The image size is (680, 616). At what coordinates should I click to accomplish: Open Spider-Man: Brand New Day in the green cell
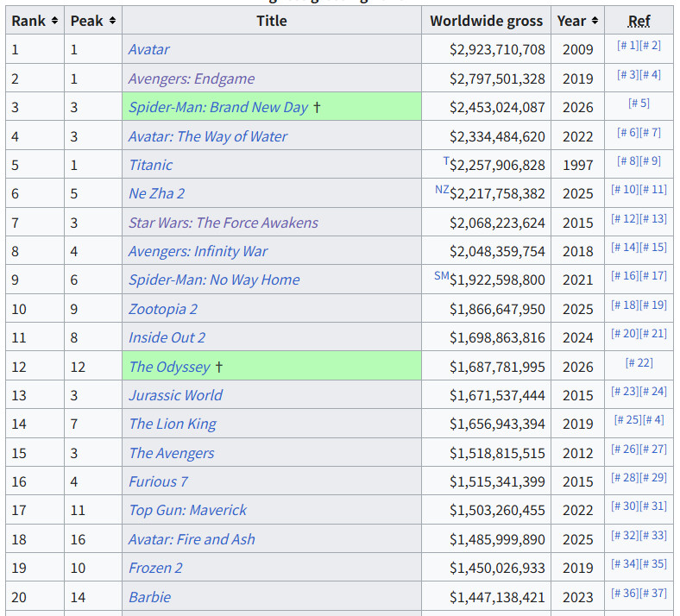(x=218, y=107)
